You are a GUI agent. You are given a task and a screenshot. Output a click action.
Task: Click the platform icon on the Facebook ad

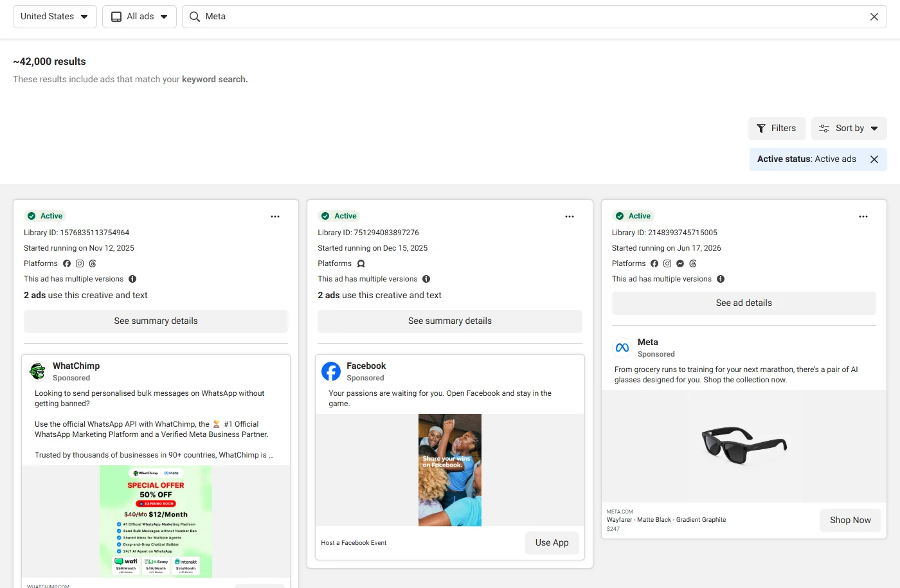361,263
